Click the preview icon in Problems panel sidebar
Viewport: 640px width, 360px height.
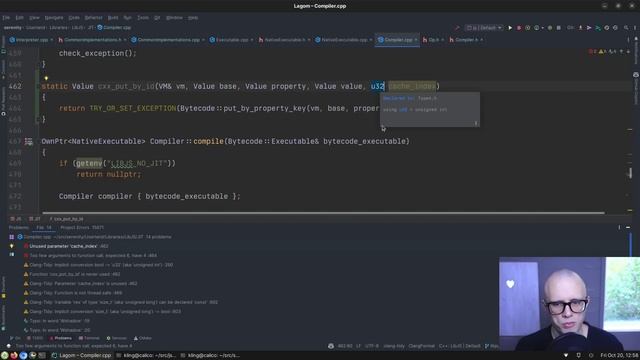(x=11, y=255)
